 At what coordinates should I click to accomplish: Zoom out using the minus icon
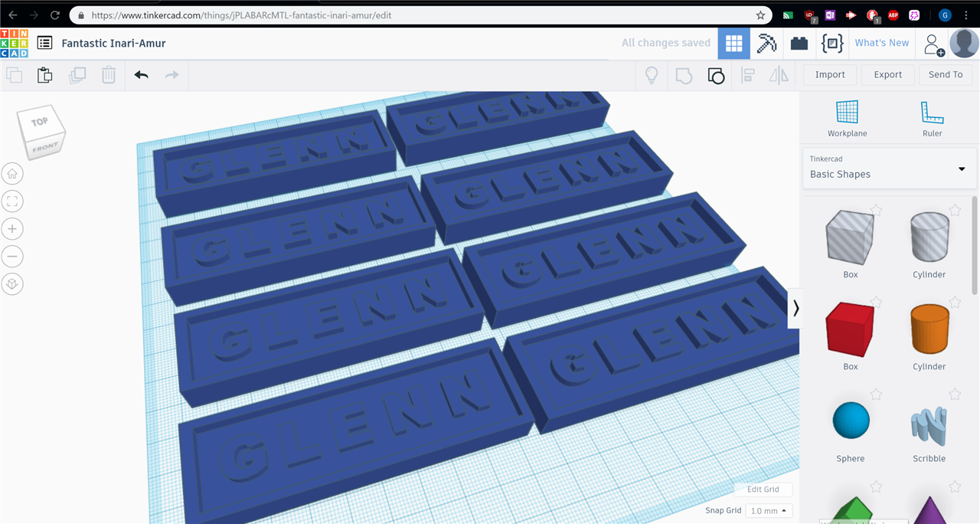click(12, 257)
